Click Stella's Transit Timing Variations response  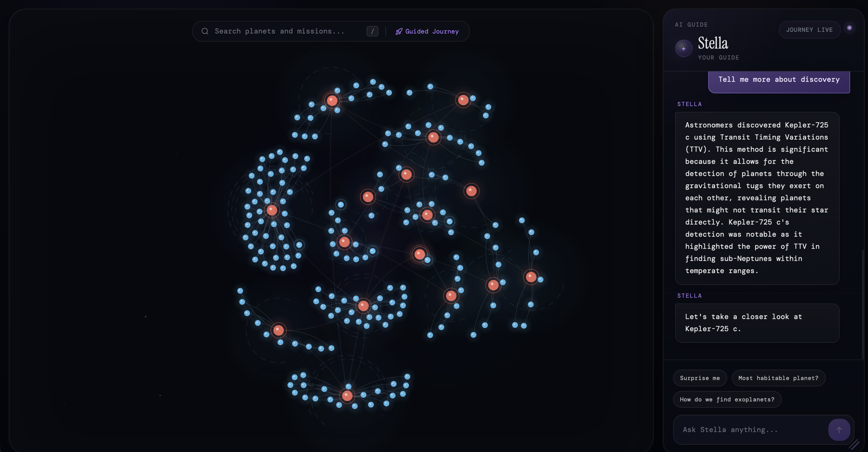757,198
